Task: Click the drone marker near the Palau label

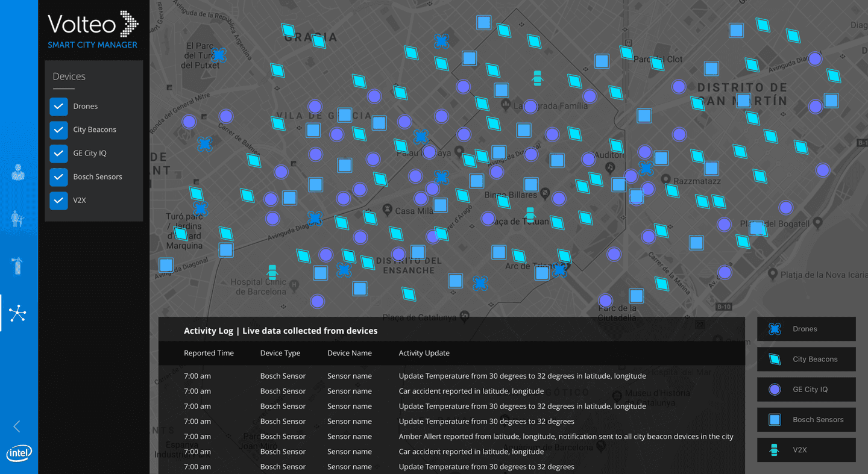Action: coord(421,137)
